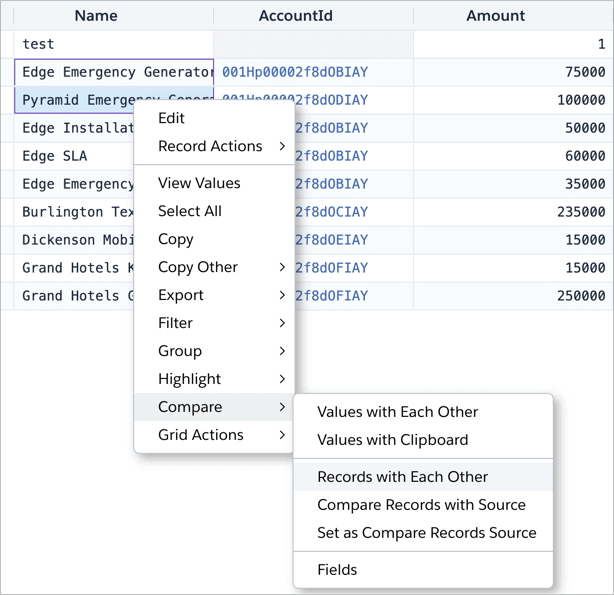Expand the Record Actions submenu arrow

click(x=282, y=147)
